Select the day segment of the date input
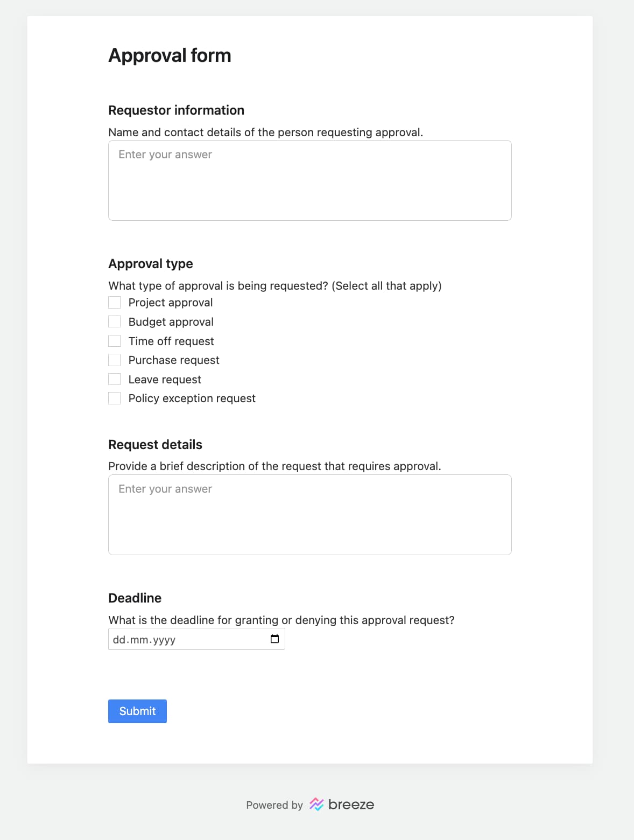The image size is (634, 840). pos(119,640)
